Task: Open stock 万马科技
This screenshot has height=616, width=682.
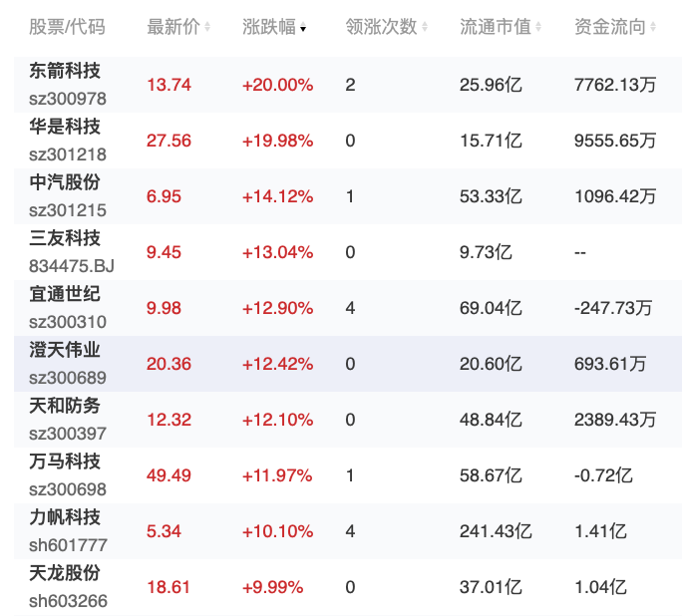Action: coord(65,462)
